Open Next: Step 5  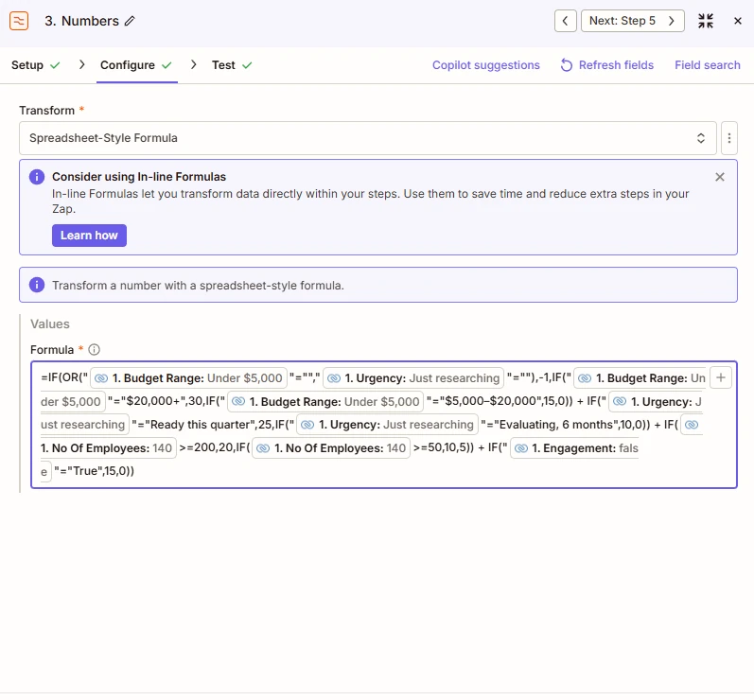pyautogui.click(x=632, y=21)
